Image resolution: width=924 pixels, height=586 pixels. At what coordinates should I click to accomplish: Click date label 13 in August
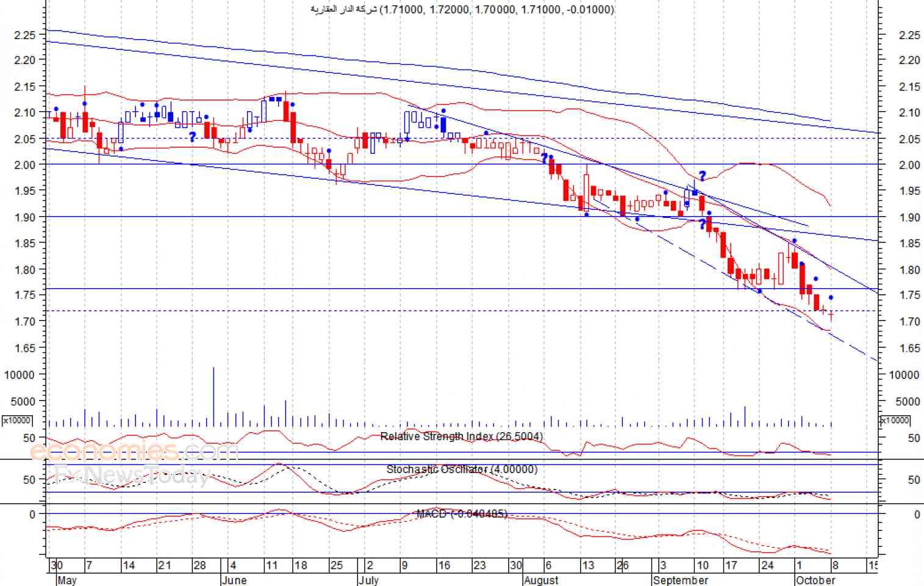[588, 565]
